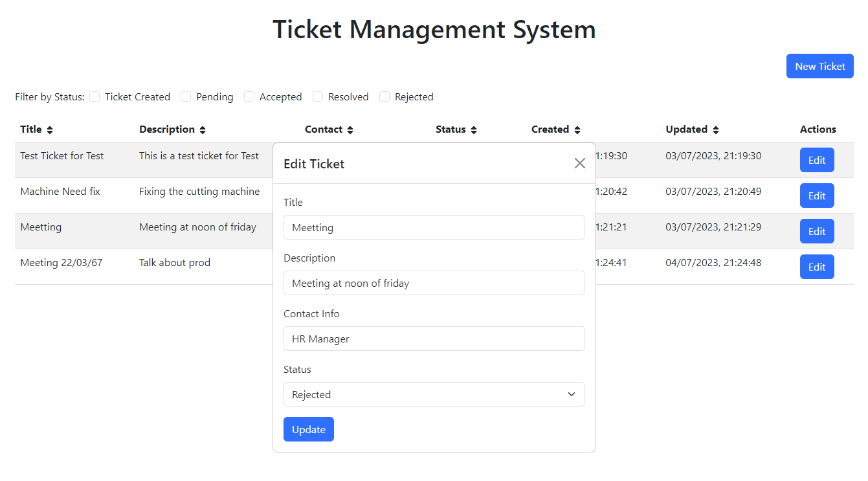Edit the Meeting 22/03/67 ticket
868x481 pixels.
(x=816, y=267)
